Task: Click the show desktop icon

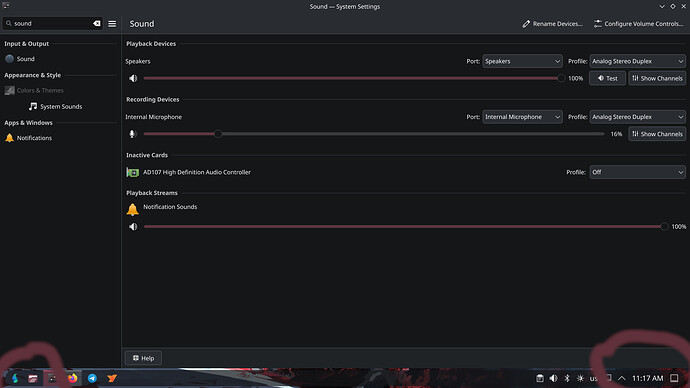Action: point(675,378)
